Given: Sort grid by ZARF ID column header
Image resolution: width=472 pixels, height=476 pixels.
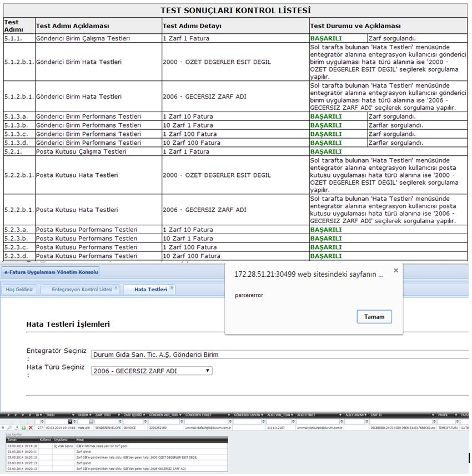Looking at the screenshot, I should click(378, 414).
